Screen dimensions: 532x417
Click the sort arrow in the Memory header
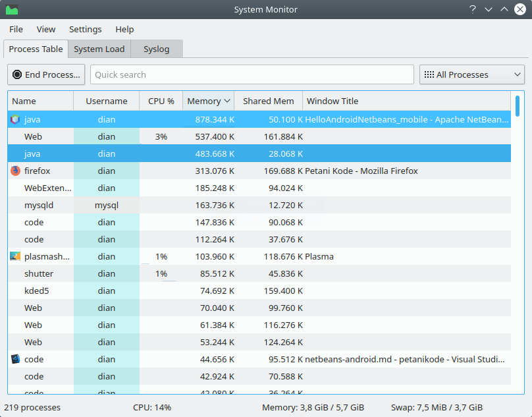(x=226, y=100)
